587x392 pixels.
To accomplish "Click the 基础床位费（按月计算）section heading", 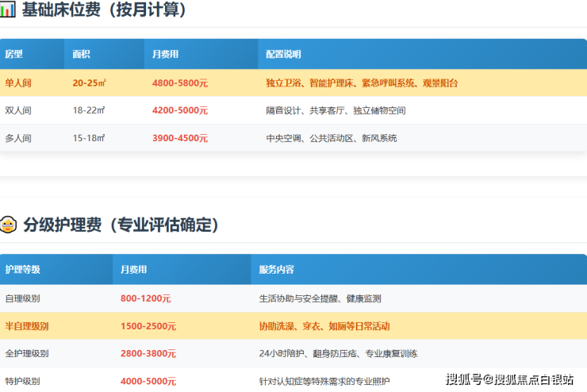I will pyautogui.click(x=109, y=10).
